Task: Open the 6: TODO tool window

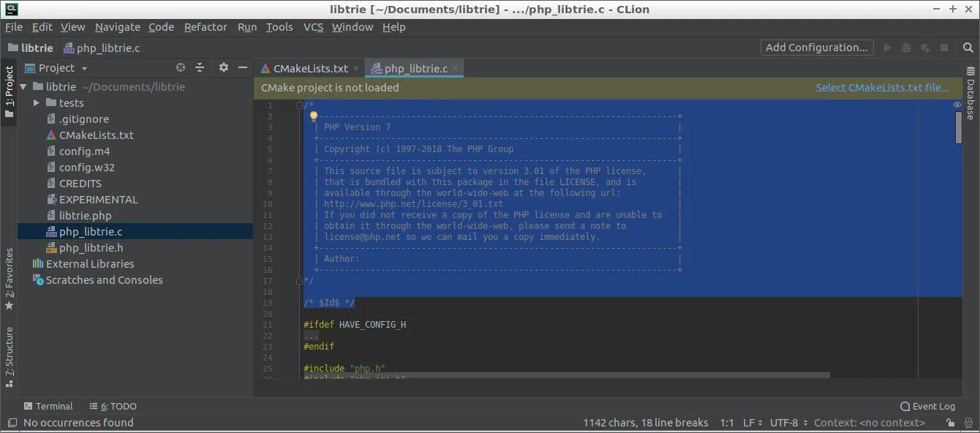Action: point(113,407)
